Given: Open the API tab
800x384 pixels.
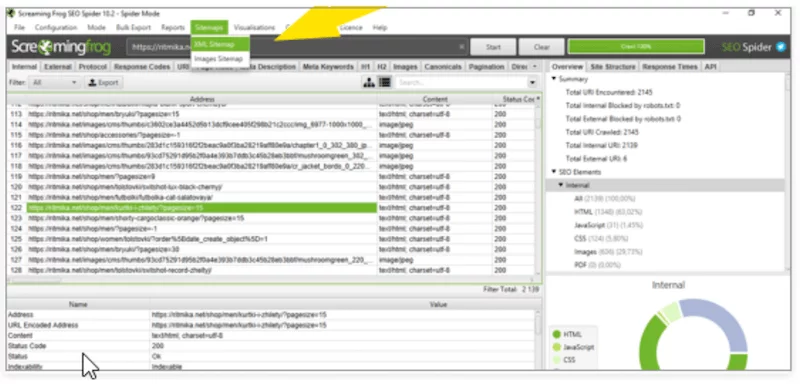Looking at the screenshot, I should 711,67.
